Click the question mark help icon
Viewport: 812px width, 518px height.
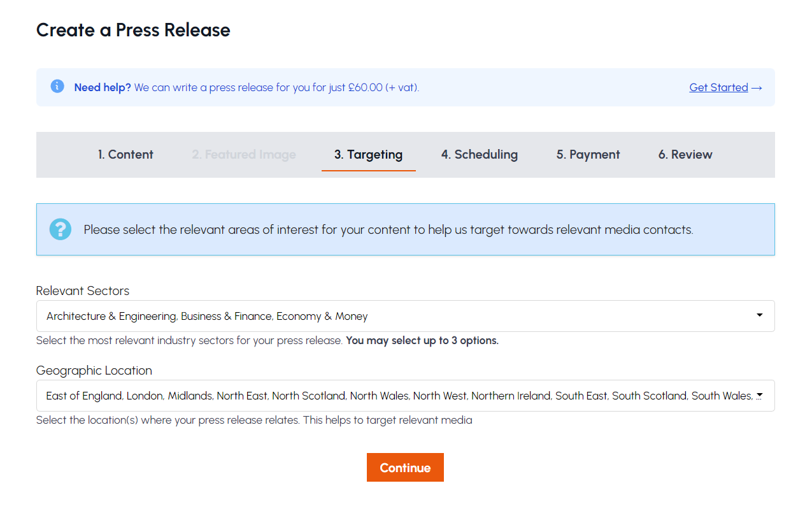click(60, 229)
